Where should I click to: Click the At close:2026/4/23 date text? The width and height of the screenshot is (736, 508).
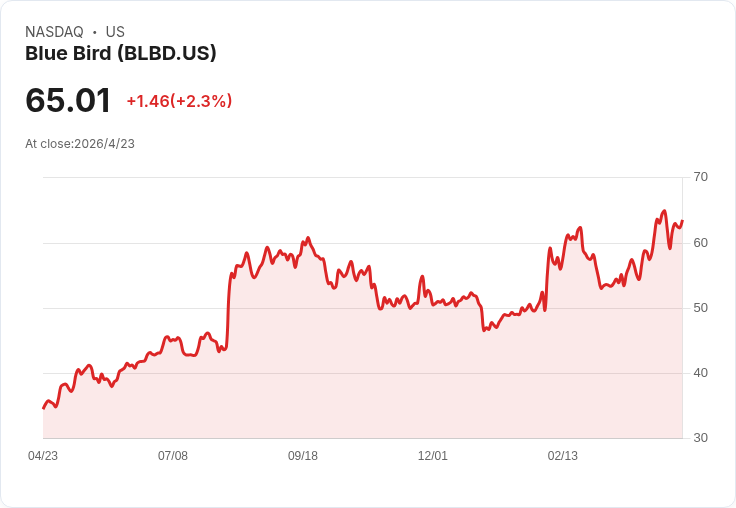pos(80,144)
